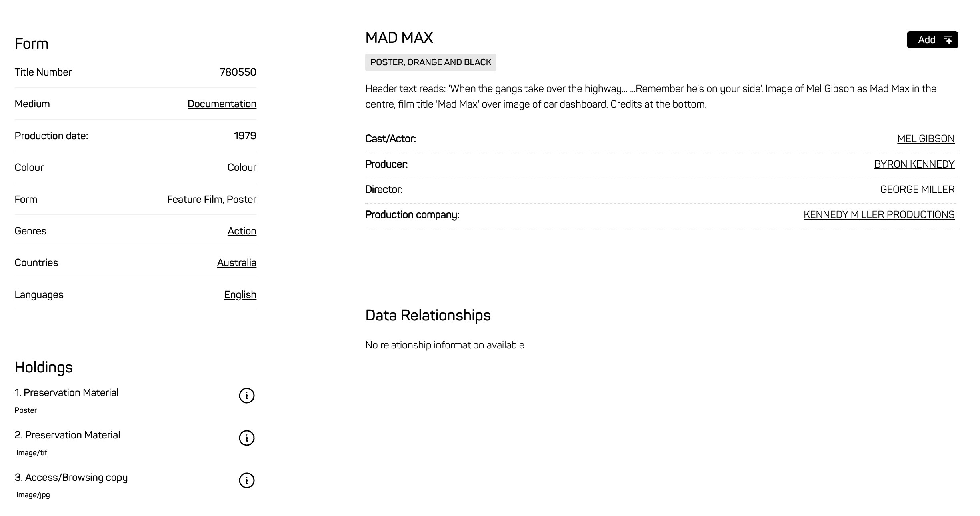Open info for first Preservation Material poster holding
The height and width of the screenshot is (516, 980).
pyautogui.click(x=246, y=396)
